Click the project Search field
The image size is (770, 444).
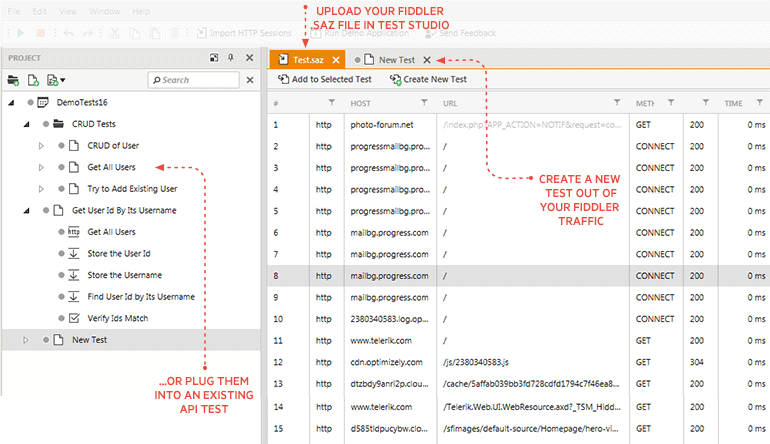click(194, 80)
